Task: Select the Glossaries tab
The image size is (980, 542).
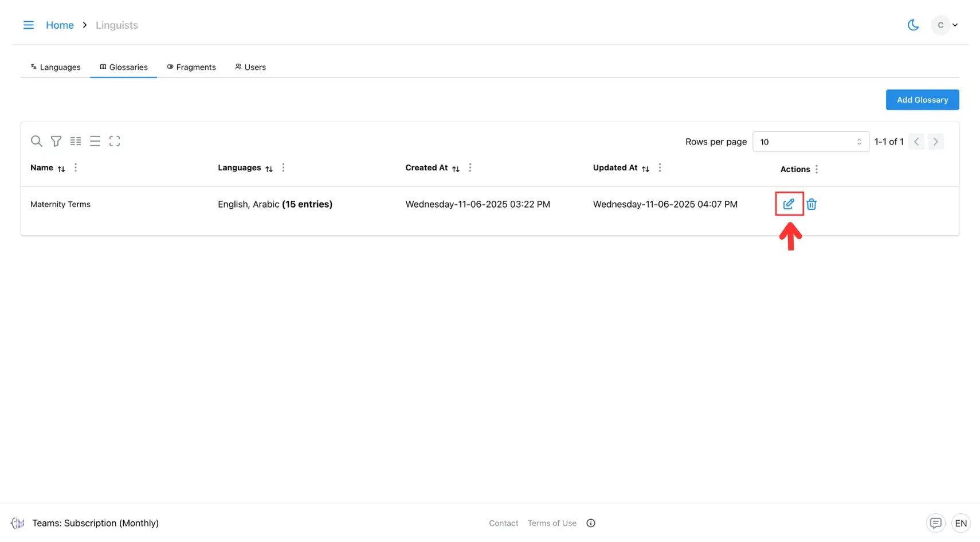Action: [124, 67]
